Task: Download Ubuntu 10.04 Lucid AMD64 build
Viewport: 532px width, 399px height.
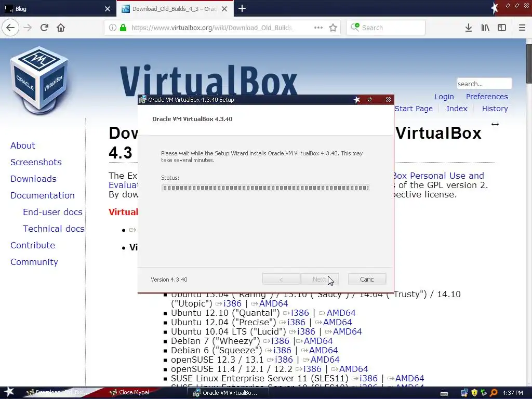Action: [x=347, y=331]
